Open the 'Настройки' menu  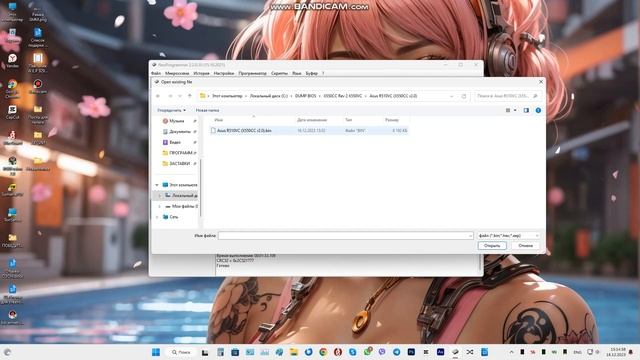tap(224, 73)
